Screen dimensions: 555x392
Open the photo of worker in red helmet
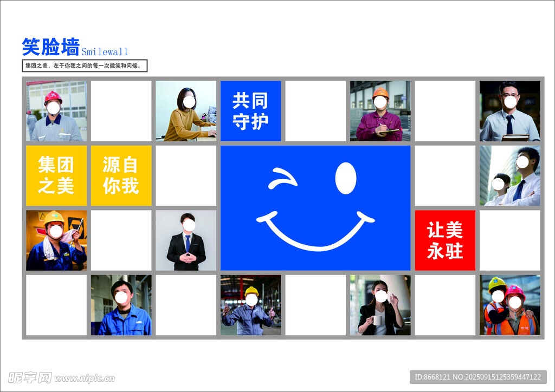coord(56,111)
